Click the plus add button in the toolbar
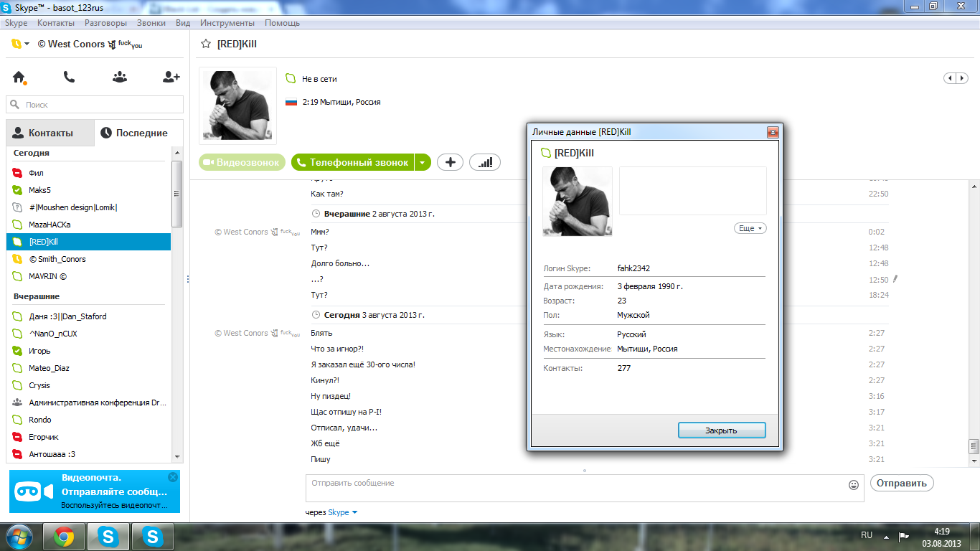The width and height of the screenshot is (980, 551). (450, 163)
